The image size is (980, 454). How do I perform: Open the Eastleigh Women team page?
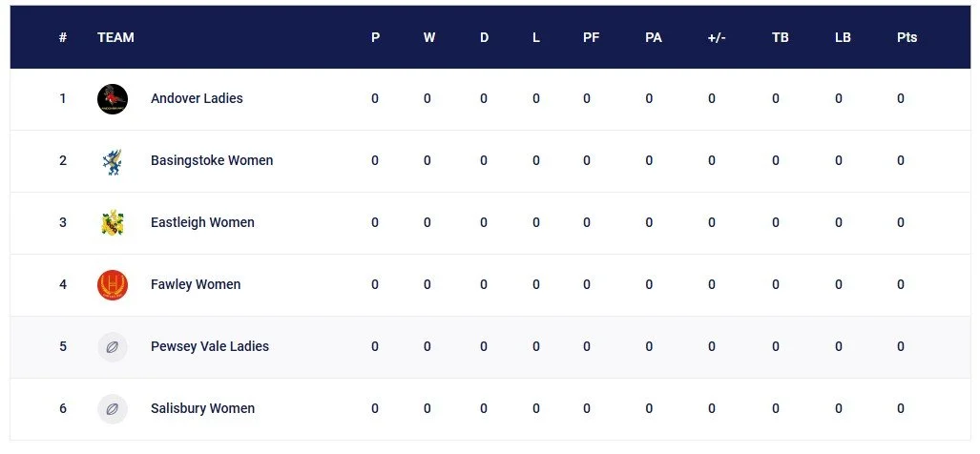(202, 222)
